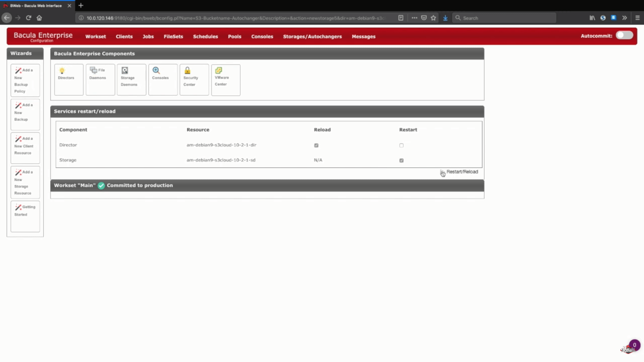
Task: Open the Clients menu
Action: tap(124, 37)
